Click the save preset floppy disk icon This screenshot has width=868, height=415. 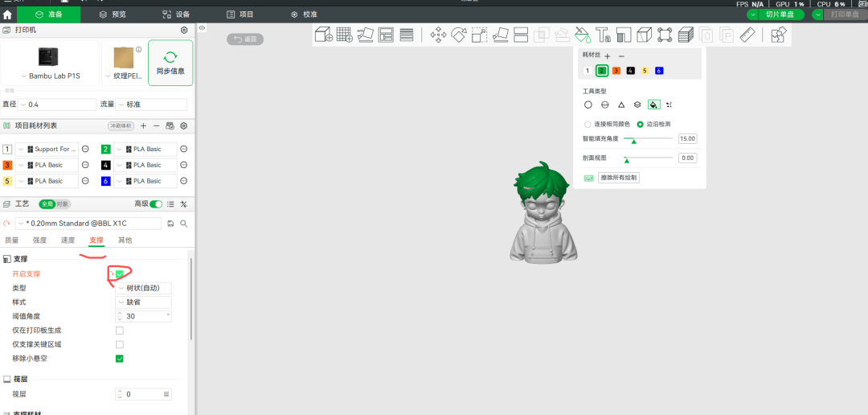point(170,224)
